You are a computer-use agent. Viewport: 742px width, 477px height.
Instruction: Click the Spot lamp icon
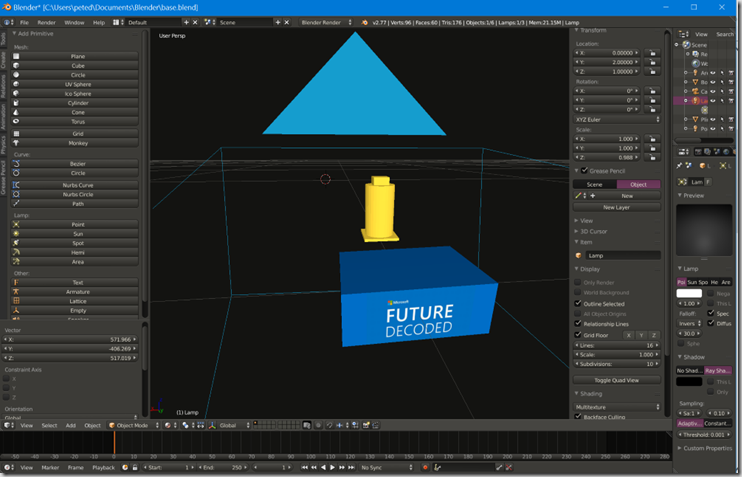coord(16,243)
